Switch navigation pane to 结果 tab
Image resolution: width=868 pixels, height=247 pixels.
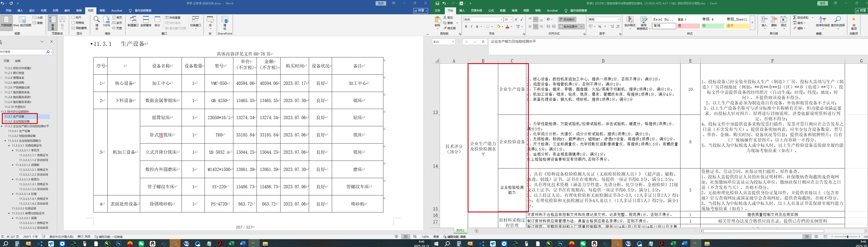point(17,61)
